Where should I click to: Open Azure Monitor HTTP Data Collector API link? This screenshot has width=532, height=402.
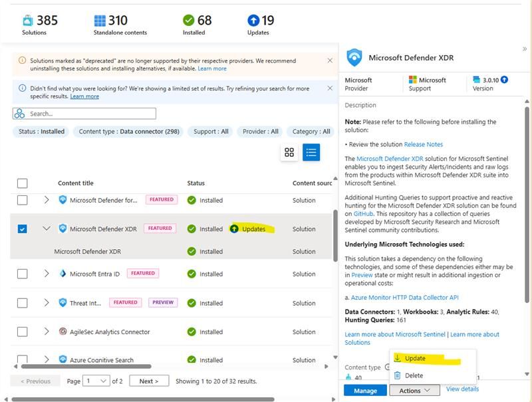[x=404, y=297]
